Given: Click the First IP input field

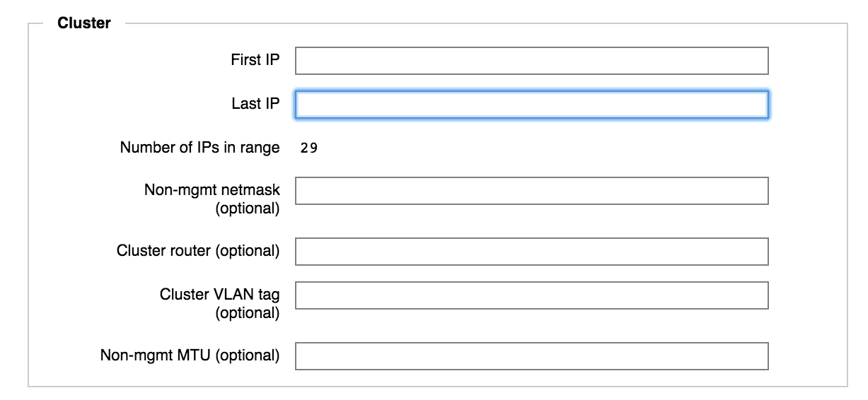Looking at the screenshot, I should pos(531,61).
